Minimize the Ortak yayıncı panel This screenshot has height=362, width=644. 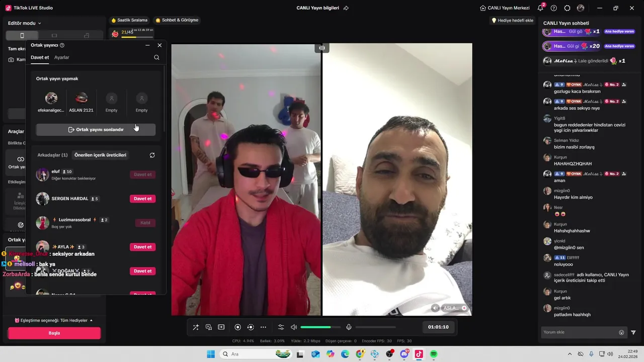[x=147, y=45]
